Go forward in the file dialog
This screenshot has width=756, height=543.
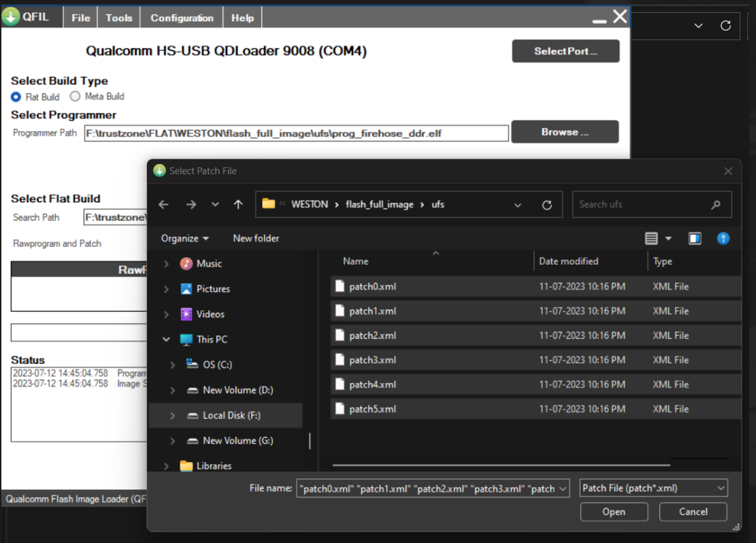pos(191,204)
